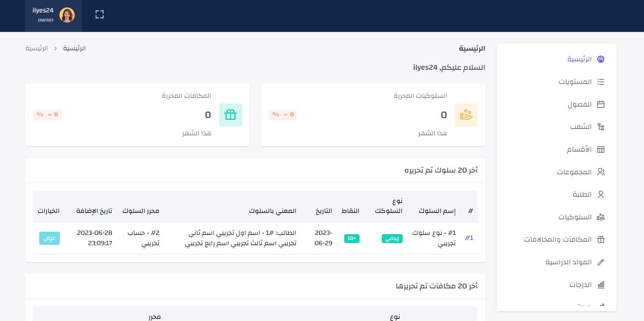The height and width of the screenshot is (321, 644).
Task: Expand the percentage dropdown on السلوكيات المحررة card
Action: coord(283,114)
